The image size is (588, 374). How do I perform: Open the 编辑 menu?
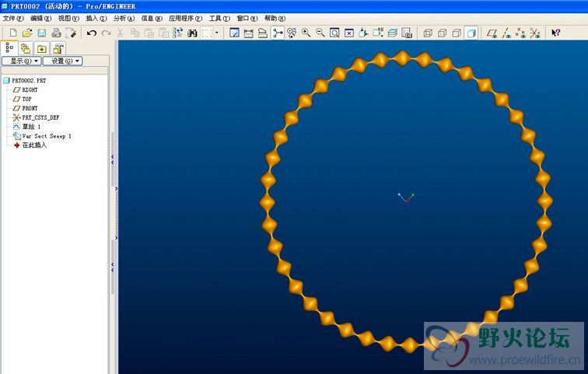[x=40, y=19]
